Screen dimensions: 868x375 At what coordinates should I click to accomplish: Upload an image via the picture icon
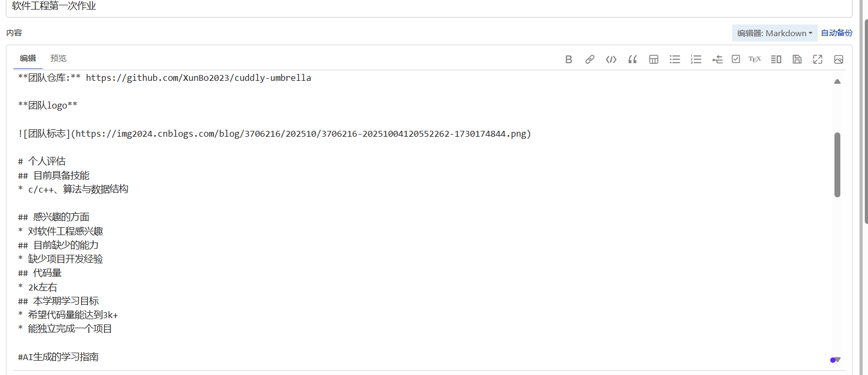pyautogui.click(x=839, y=60)
